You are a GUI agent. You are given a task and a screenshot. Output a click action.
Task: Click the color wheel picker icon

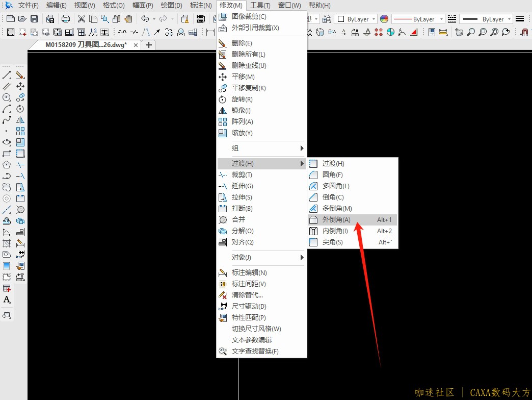point(384,19)
